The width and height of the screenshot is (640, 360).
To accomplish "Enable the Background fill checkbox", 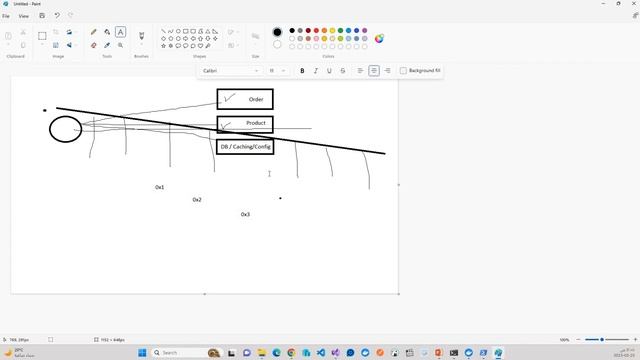I will point(403,71).
